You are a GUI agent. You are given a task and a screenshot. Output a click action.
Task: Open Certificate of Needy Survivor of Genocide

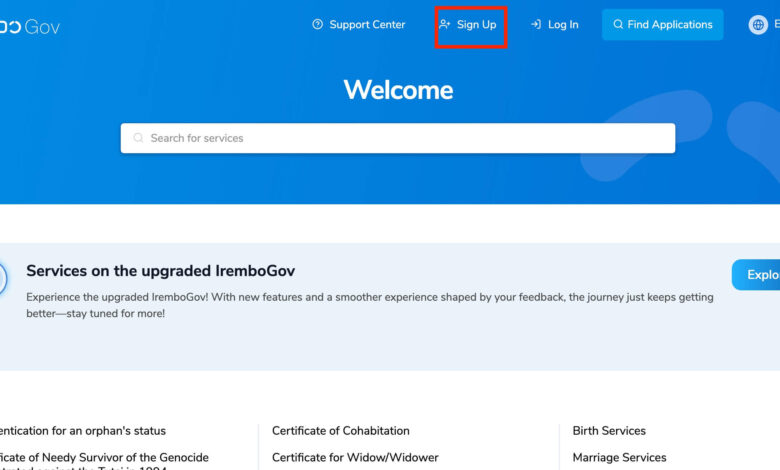coord(104,462)
